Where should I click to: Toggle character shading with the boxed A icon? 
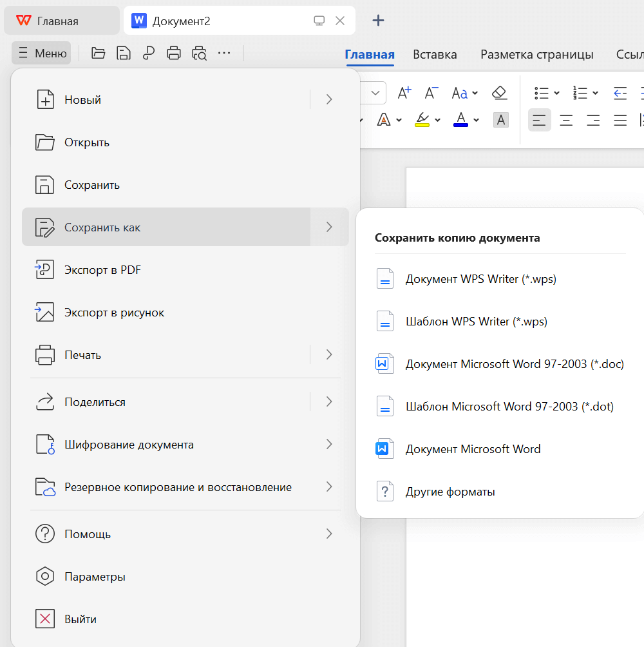(x=501, y=120)
